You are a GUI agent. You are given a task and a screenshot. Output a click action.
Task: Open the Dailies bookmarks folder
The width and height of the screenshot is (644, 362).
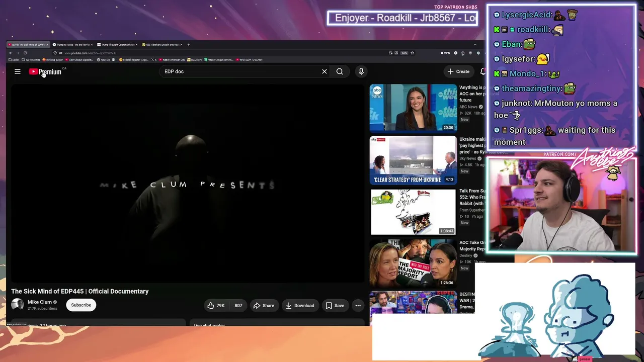[14, 60]
